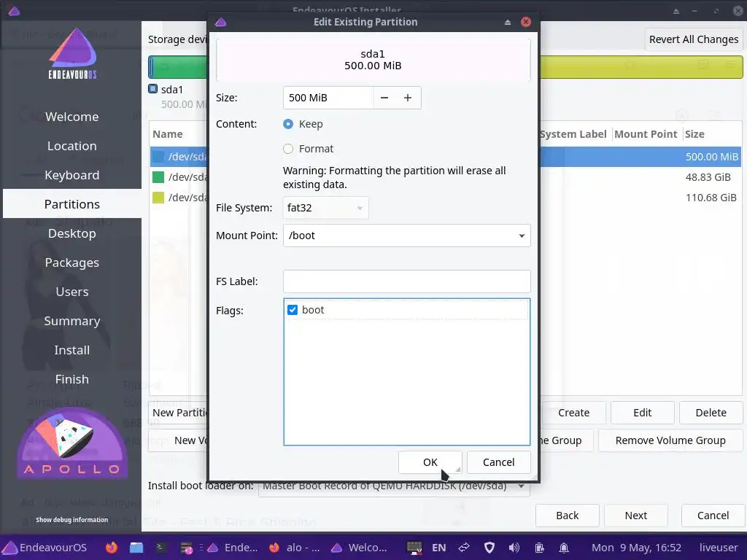This screenshot has width=747, height=560.
Task: Click into the FS Label field
Action: [x=406, y=281]
